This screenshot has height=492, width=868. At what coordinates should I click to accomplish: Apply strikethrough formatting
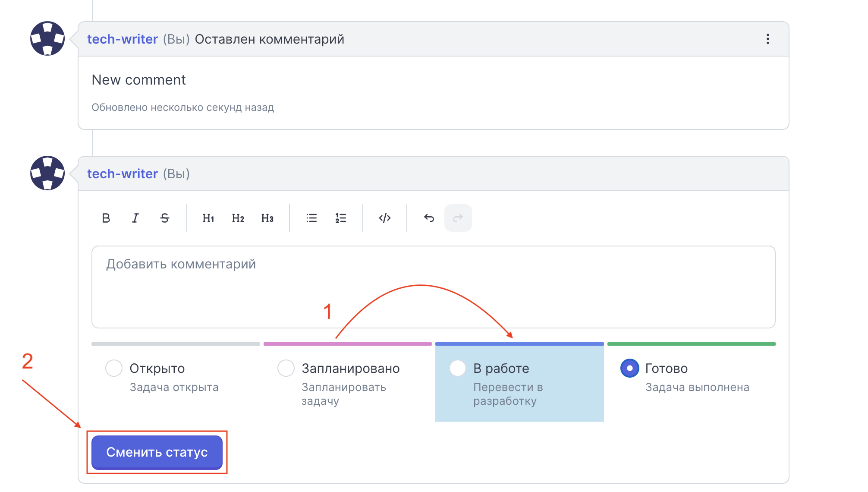(x=165, y=218)
